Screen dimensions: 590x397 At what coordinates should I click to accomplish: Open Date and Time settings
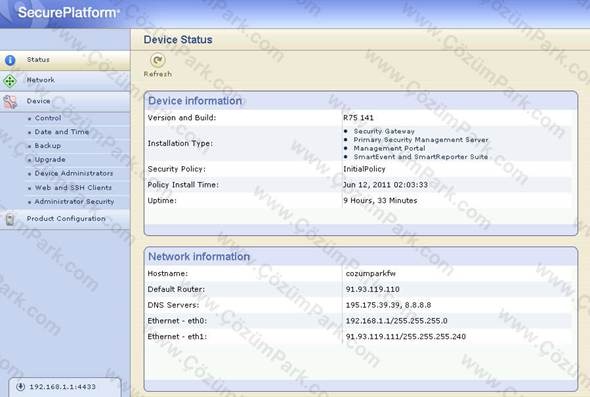click(62, 132)
